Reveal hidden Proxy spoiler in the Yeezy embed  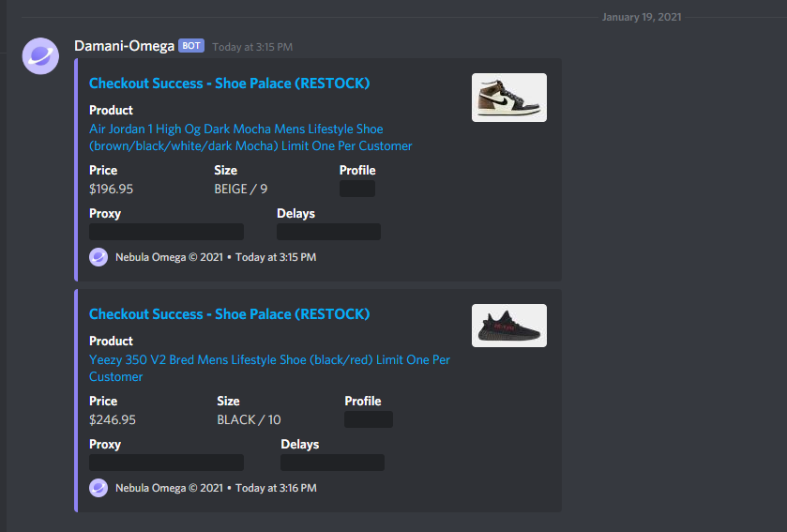pos(167,463)
